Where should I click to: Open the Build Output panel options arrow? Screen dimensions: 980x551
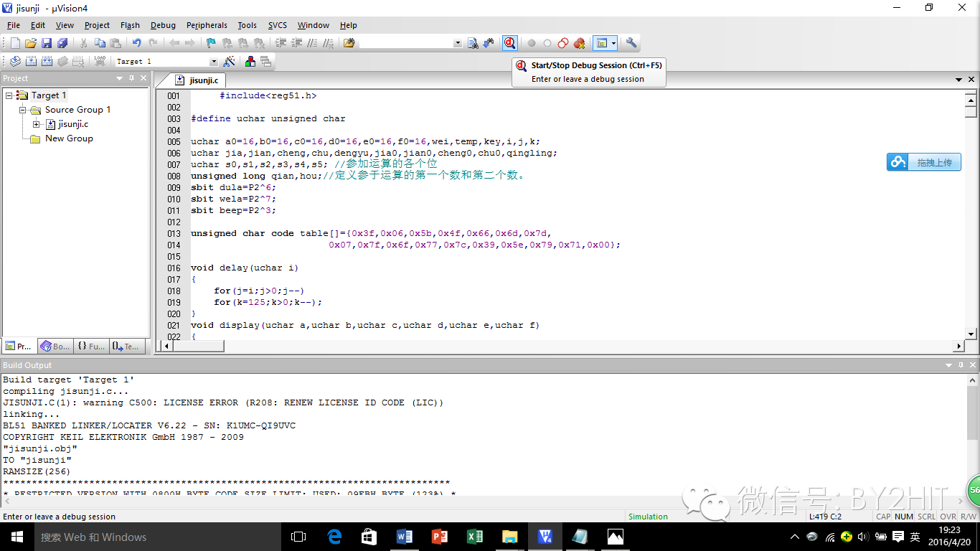point(948,365)
